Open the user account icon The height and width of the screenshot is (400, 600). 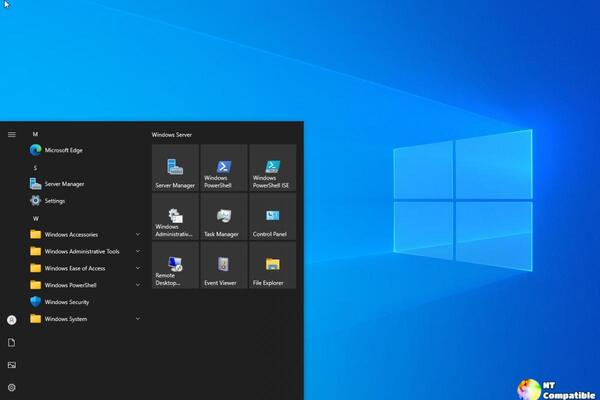[12, 320]
